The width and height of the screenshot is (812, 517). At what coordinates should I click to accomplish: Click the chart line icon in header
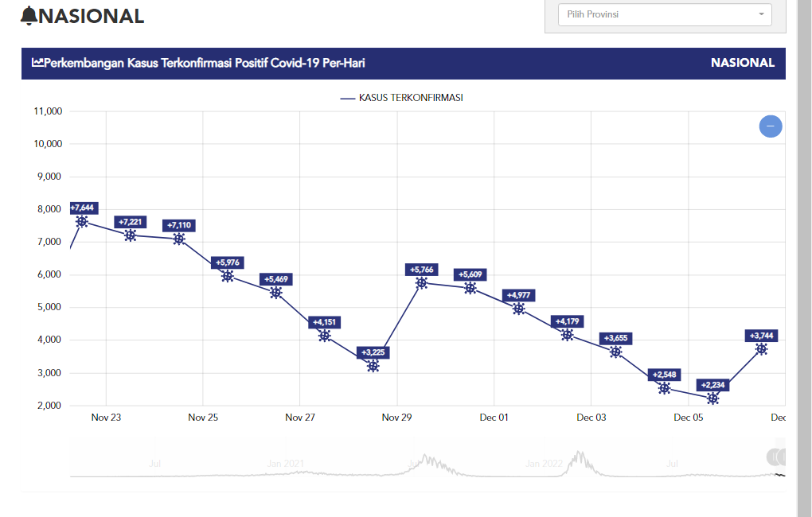pos(37,63)
